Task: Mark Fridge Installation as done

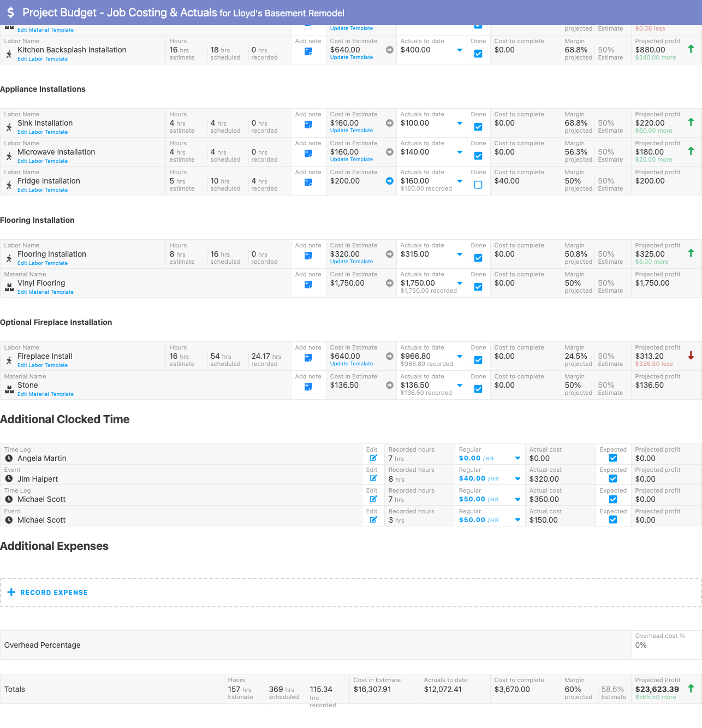Action: click(478, 185)
